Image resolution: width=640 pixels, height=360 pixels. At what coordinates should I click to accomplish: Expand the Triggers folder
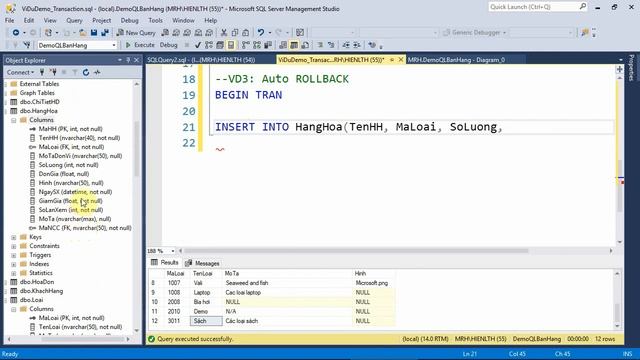(13, 255)
